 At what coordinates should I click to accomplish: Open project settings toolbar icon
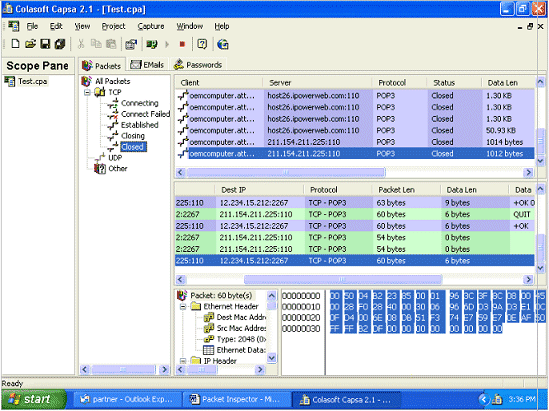click(x=131, y=44)
